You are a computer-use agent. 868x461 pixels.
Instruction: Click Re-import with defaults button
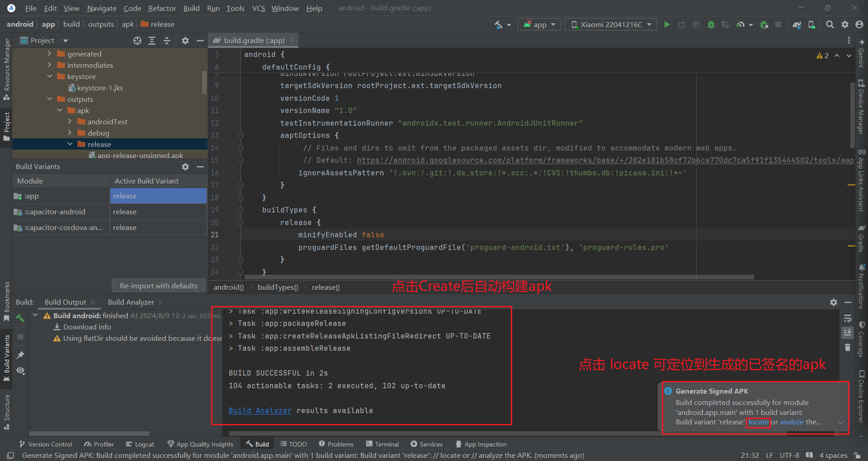tap(158, 286)
